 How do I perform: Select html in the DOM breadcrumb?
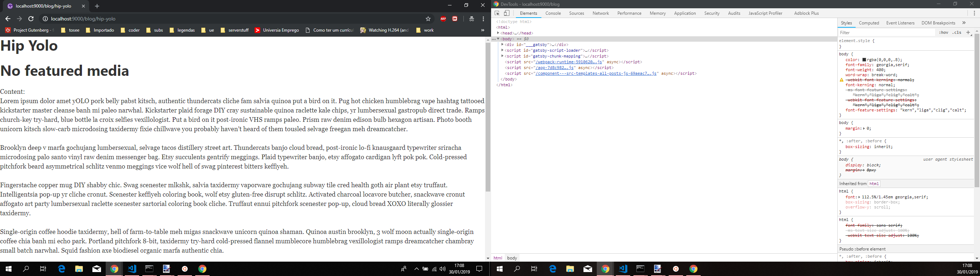coord(498,258)
